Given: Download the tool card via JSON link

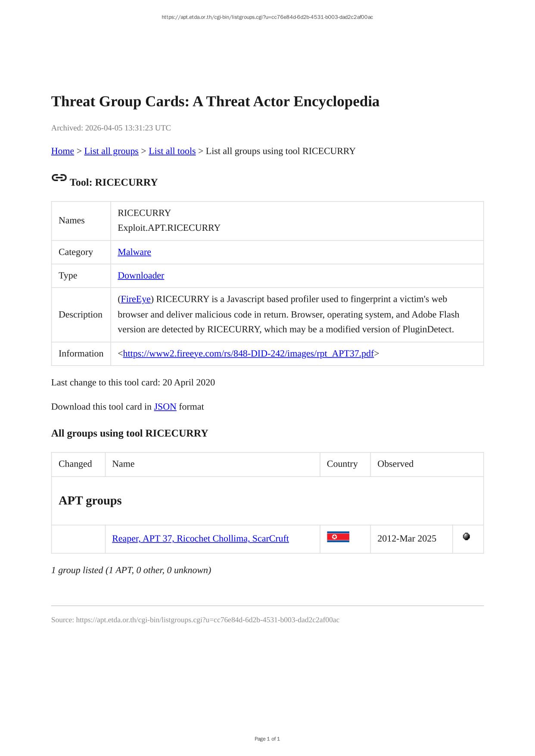Looking at the screenshot, I should [165, 407].
